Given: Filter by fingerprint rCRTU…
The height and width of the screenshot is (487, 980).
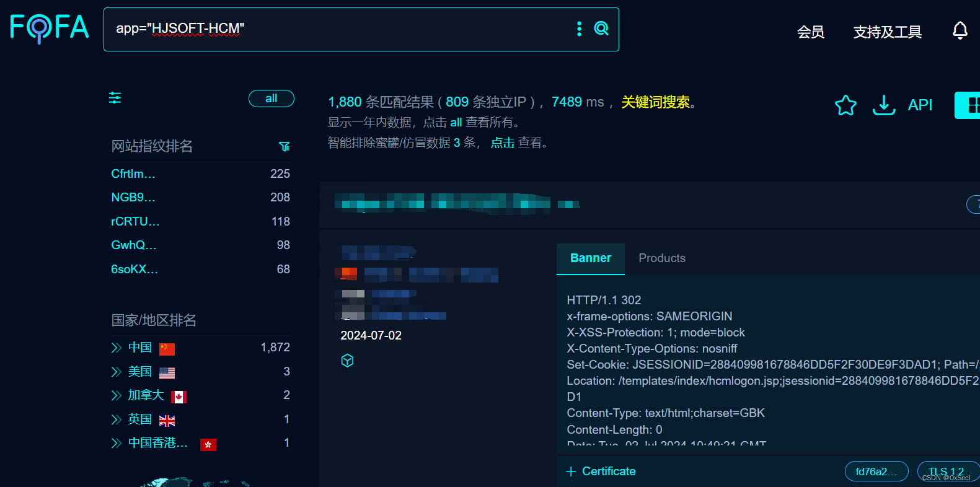Looking at the screenshot, I should (135, 222).
